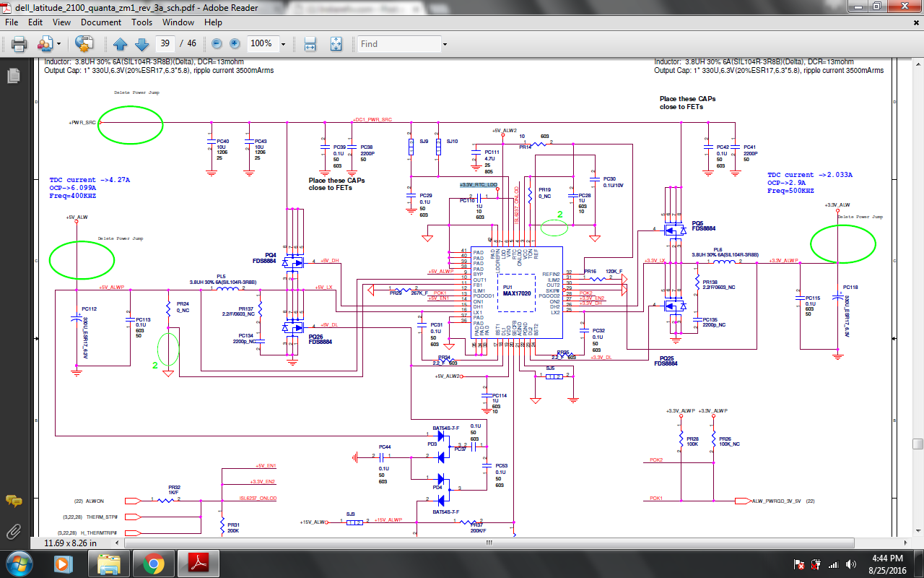Zoom out with the minus button
The height and width of the screenshot is (578, 924).
(x=217, y=44)
